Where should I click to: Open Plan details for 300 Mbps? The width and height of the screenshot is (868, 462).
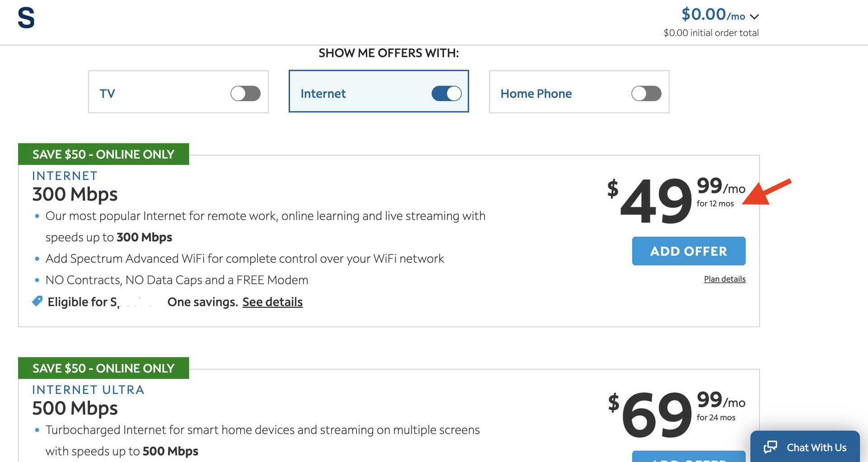coord(724,279)
